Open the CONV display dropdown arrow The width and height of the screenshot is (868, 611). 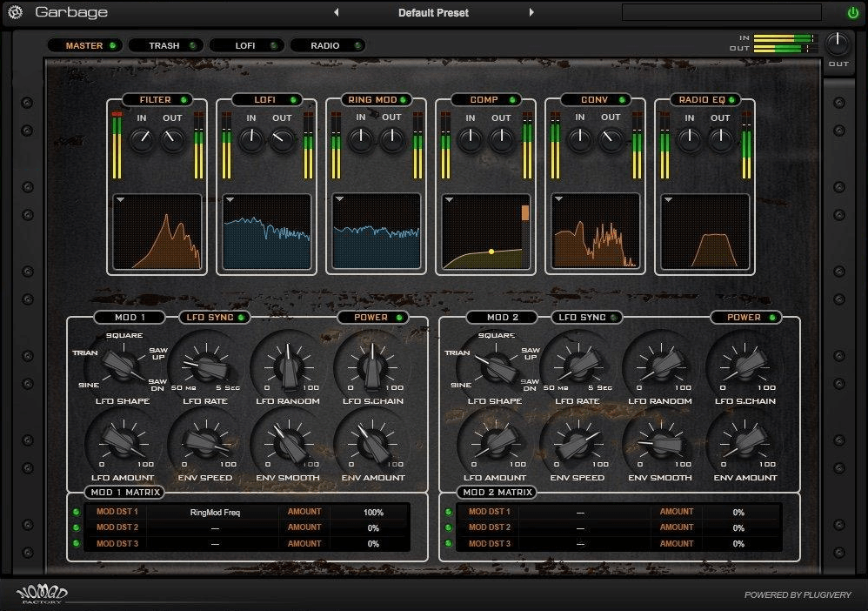559,200
